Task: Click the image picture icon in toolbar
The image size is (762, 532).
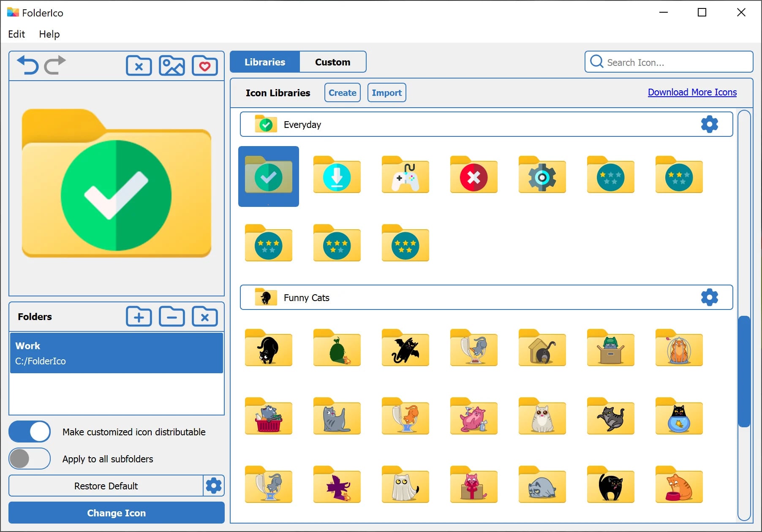Action: [172, 66]
